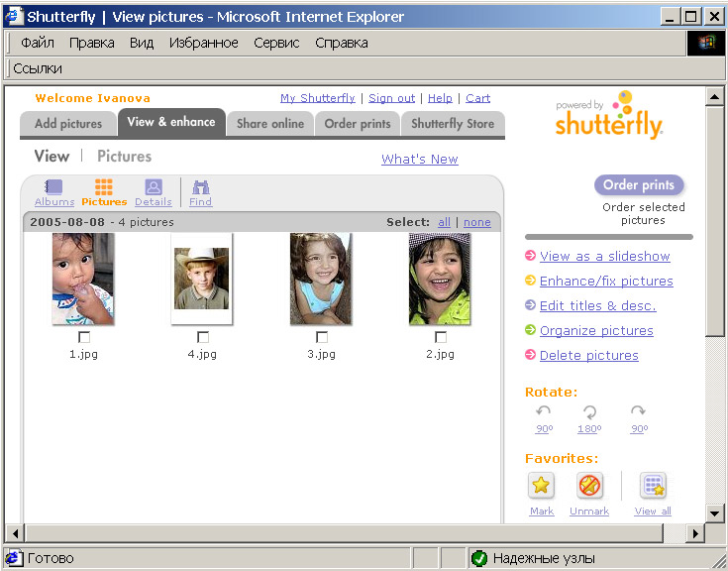Open the Вид menu
Viewport: 728px width, 571px height.
tap(142, 43)
